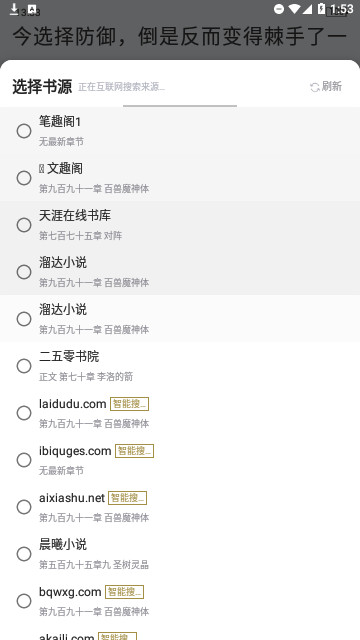This screenshot has width=360, height=640.
Task: Click the refresh icon beside 刷新
Action: tap(315, 87)
